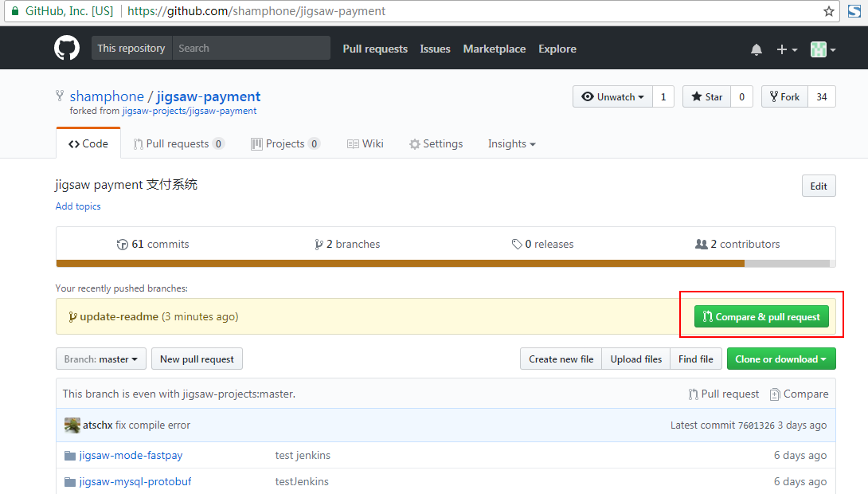This screenshot has height=494, width=868.
Task: View the 2 branches
Action: 347,245
